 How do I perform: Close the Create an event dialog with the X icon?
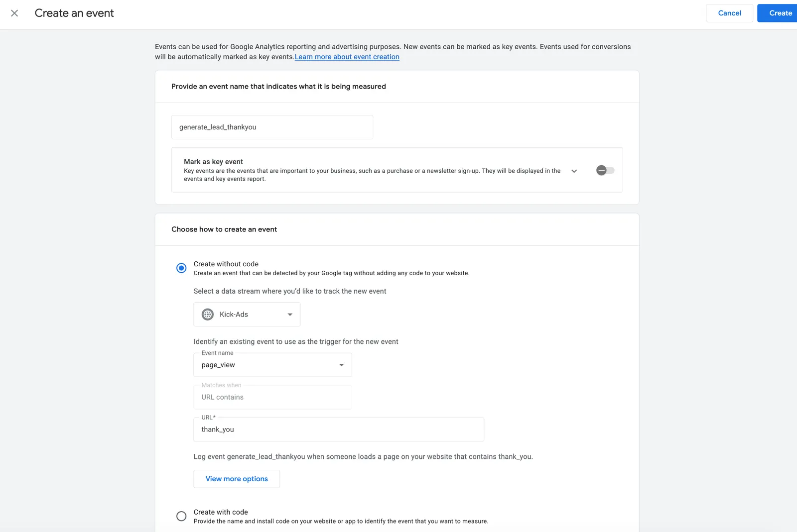pos(14,13)
